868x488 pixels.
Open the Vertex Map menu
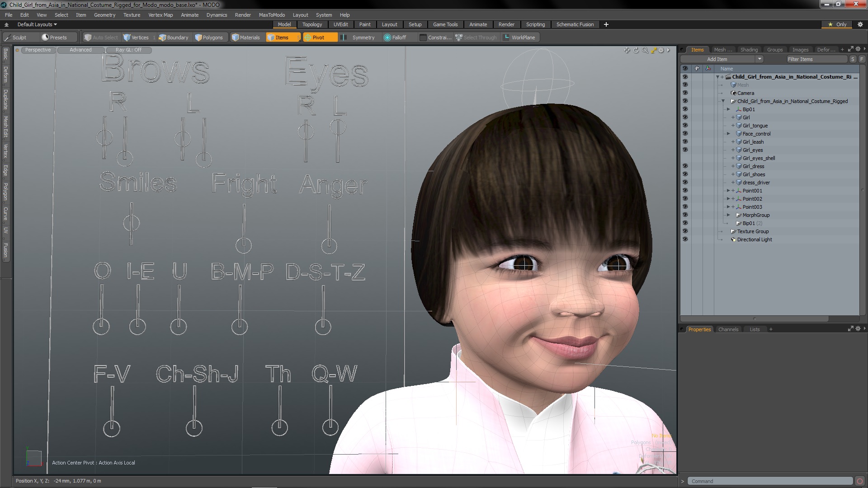coord(160,15)
